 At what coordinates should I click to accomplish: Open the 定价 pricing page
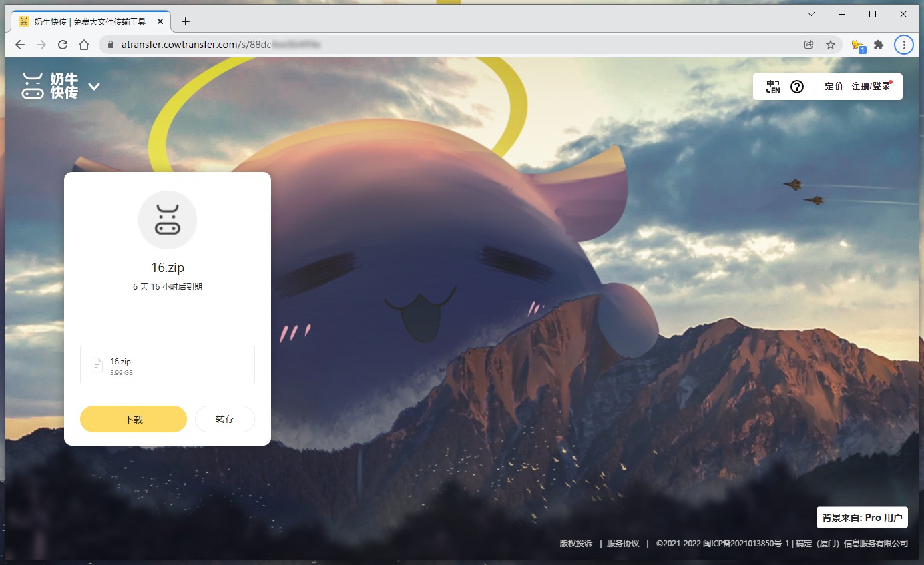(833, 87)
